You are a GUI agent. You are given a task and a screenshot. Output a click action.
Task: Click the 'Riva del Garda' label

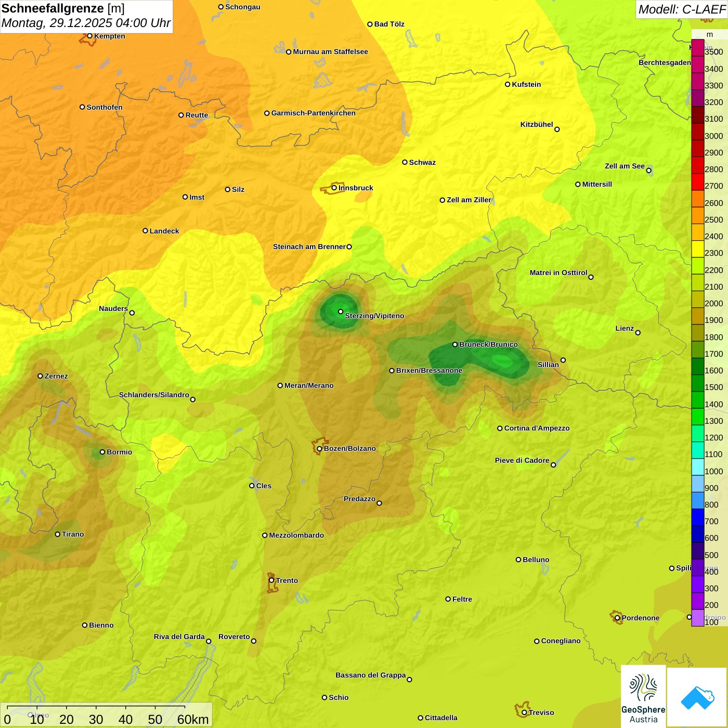(x=179, y=637)
